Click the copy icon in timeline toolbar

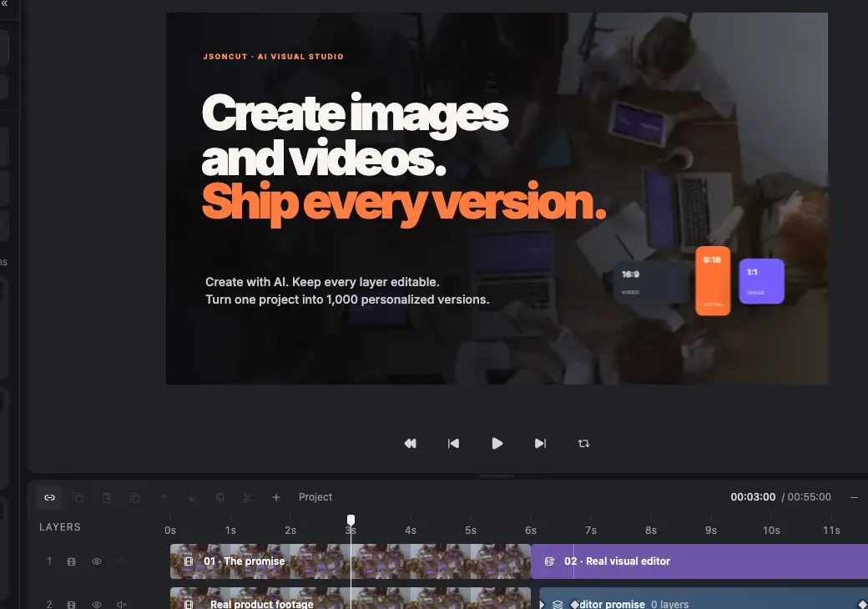click(x=78, y=498)
